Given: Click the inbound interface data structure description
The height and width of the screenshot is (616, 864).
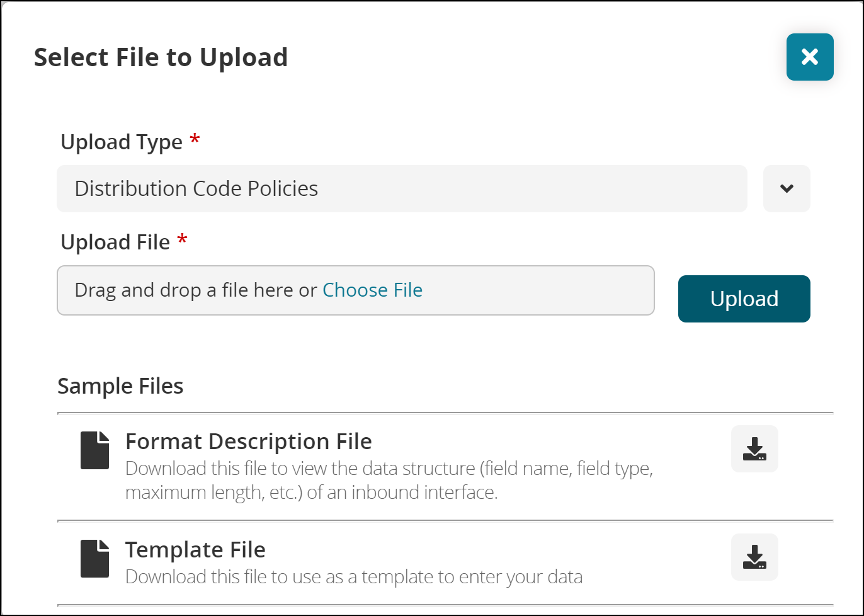Looking at the screenshot, I should click(388, 481).
